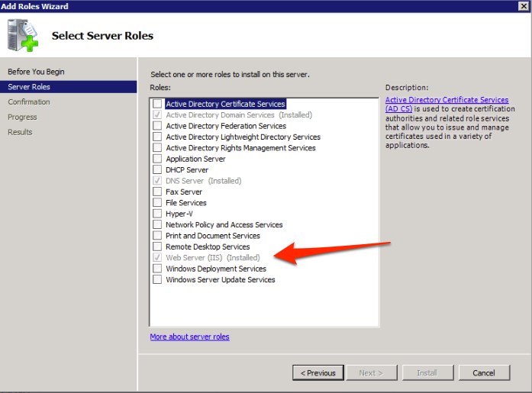This screenshot has width=532, height=393.
Task: Select the Application Server row text
Action: pos(195,159)
